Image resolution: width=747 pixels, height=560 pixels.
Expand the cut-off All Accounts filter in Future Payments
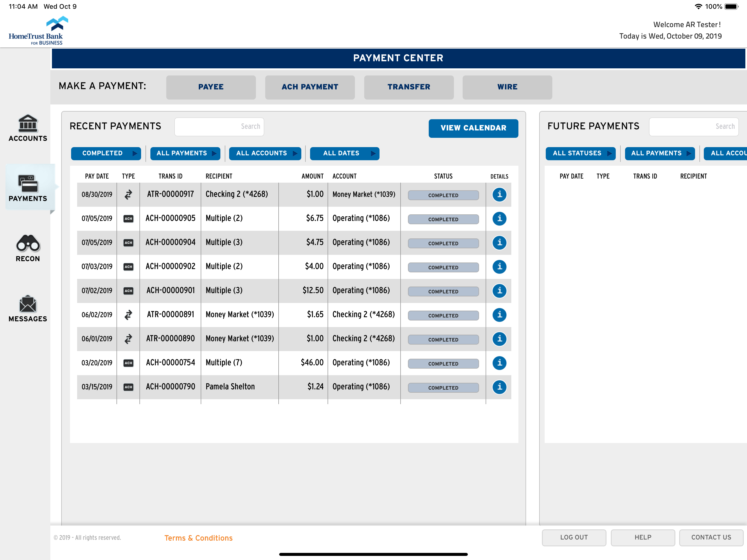pyautogui.click(x=725, y=153)
